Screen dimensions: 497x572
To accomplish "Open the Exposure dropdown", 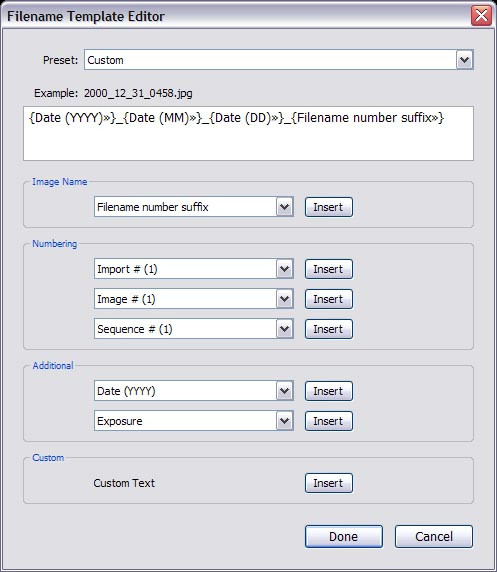I will coord(194,421).
